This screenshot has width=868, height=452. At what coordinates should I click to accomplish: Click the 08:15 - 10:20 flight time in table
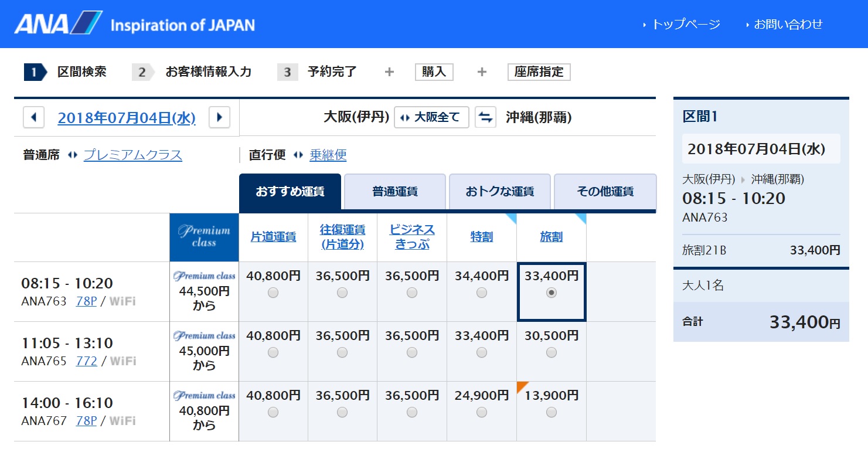[67, 284]
